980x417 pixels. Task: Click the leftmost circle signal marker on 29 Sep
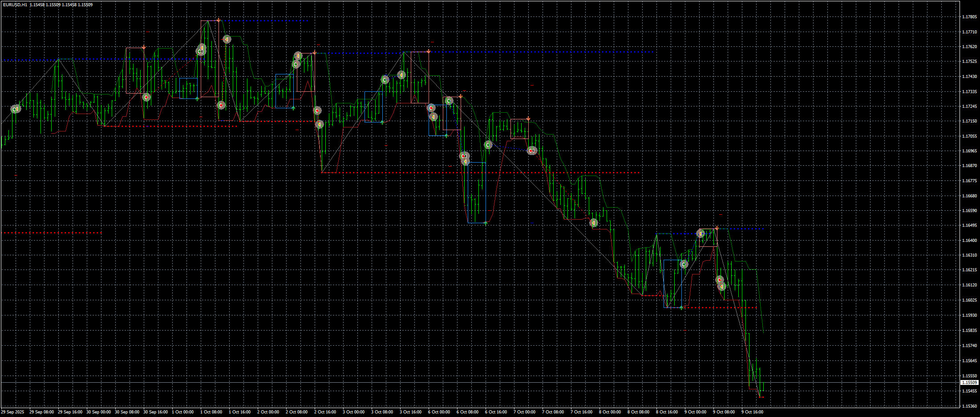pos(16,109)
